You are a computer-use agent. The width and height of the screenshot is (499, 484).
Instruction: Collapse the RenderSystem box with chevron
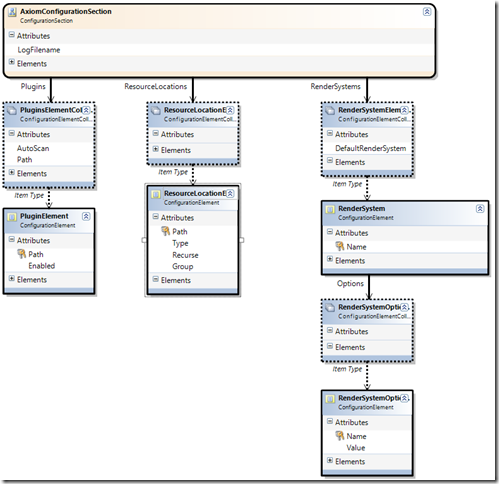pyautogui.click(x=480, y=209)
